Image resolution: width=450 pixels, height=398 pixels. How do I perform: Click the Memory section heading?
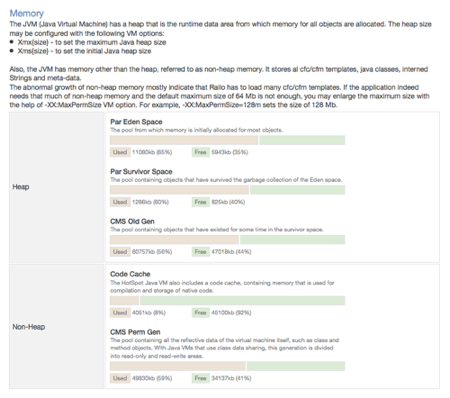[27, 13]
